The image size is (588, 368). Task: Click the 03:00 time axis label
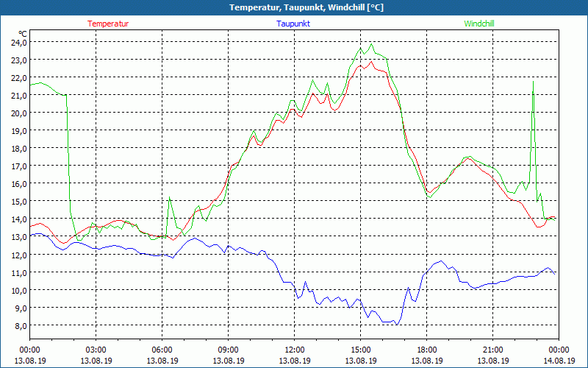[96, 350]
